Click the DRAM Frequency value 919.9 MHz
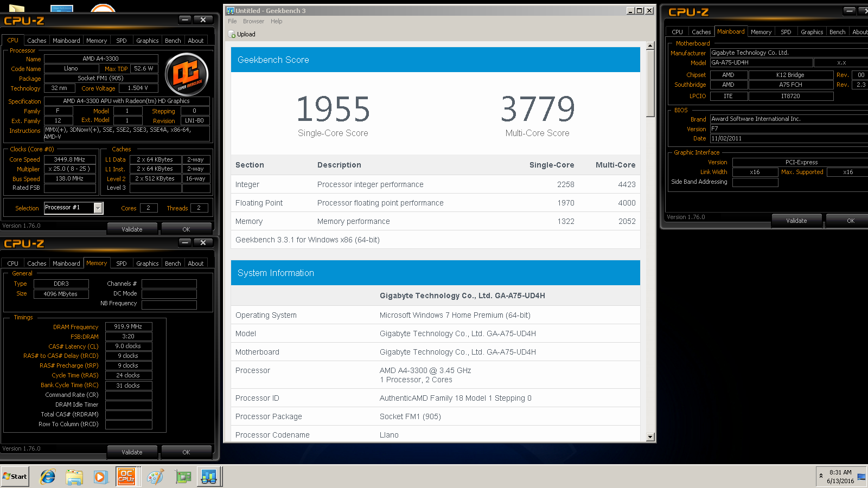The width and height of the screenshot is (868, 488). click(x=129, y=326)
